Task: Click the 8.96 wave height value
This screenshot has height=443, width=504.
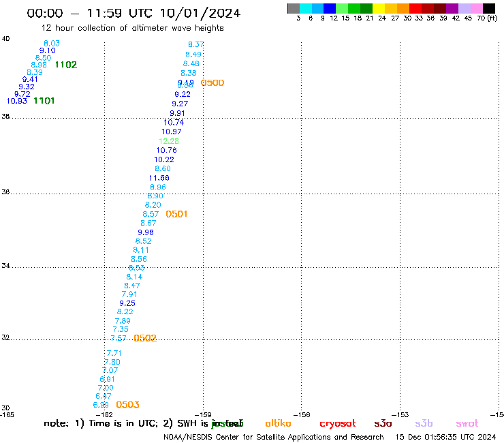Action: (158, 187)
